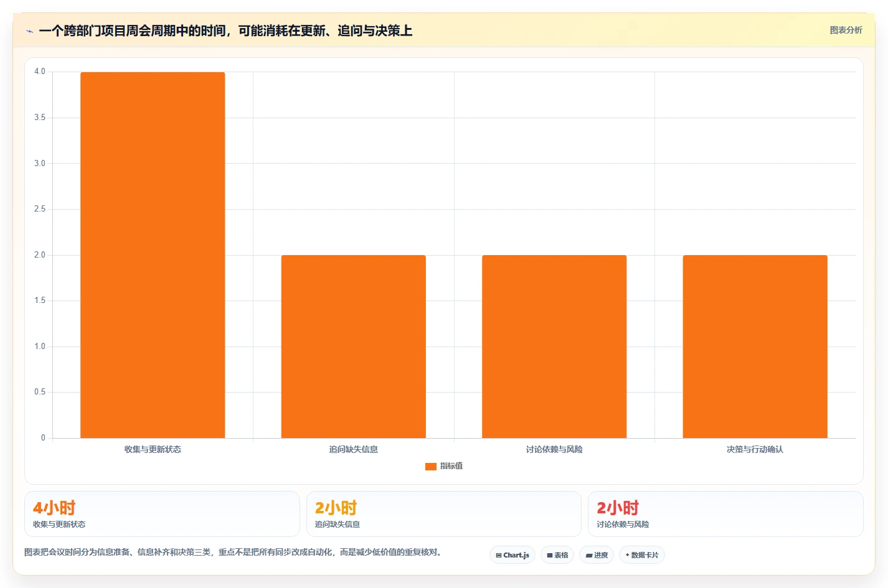Screen dimensions: 888x588
Task: Click the 决策与行动确认 bar in the chart
Action: [x=755, y=347]
